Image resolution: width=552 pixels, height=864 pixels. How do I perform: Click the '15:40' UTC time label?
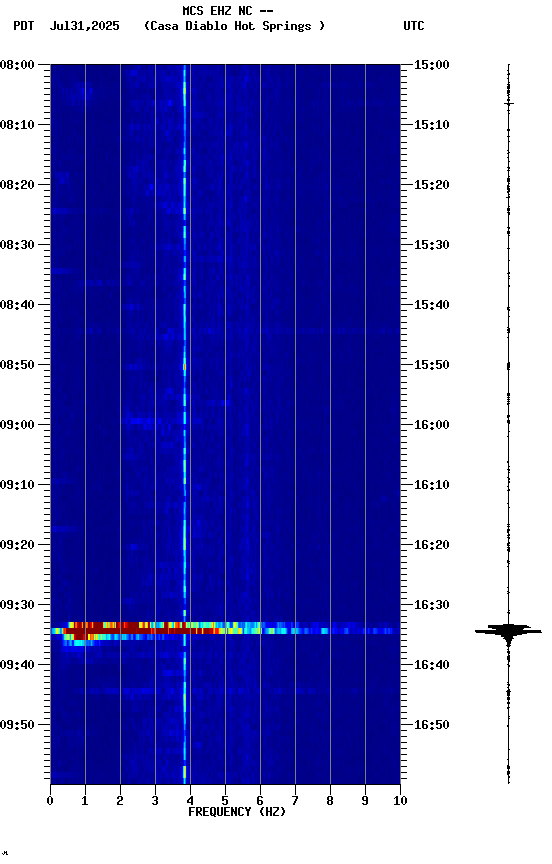432,305
